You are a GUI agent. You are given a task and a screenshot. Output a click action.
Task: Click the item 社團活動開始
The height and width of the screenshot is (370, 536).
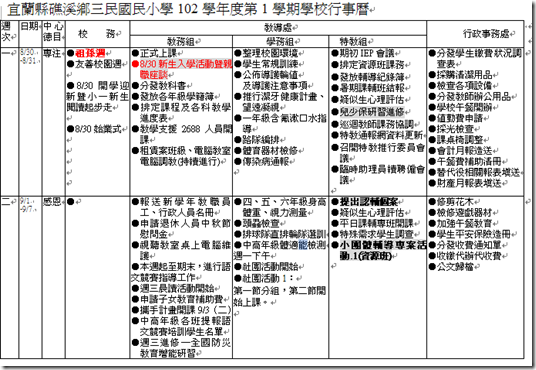pos(270,267)
